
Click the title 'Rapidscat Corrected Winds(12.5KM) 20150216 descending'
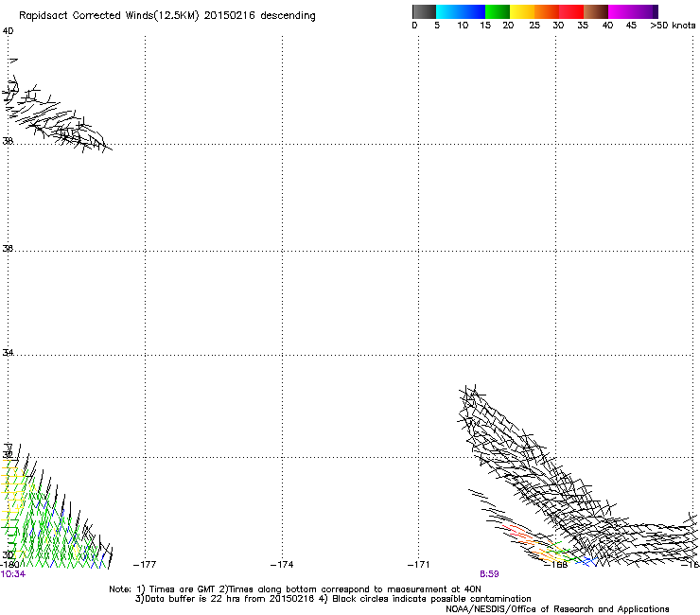point(167,16)
